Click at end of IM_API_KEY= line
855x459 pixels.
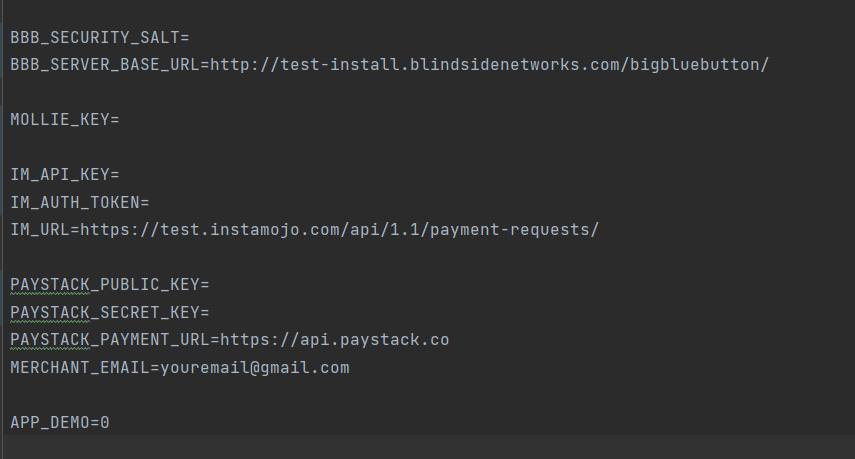click(120, 175)
